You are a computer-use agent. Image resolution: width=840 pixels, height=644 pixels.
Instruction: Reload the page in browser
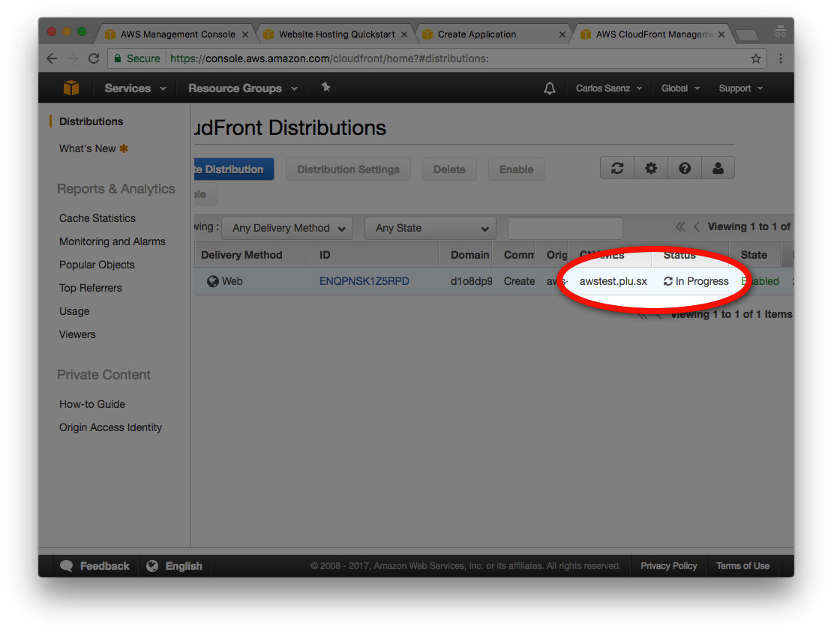(94, 58)
